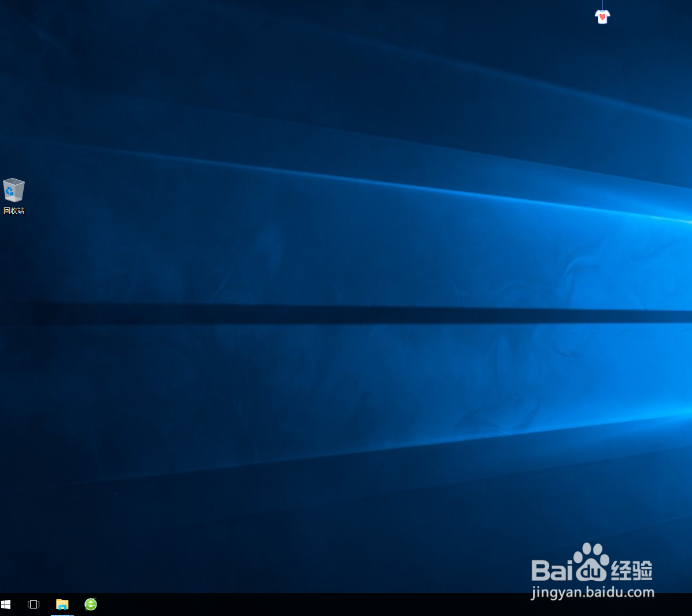Open the Windows Start menu
This screenshot has width=692, height=616.
6,604
